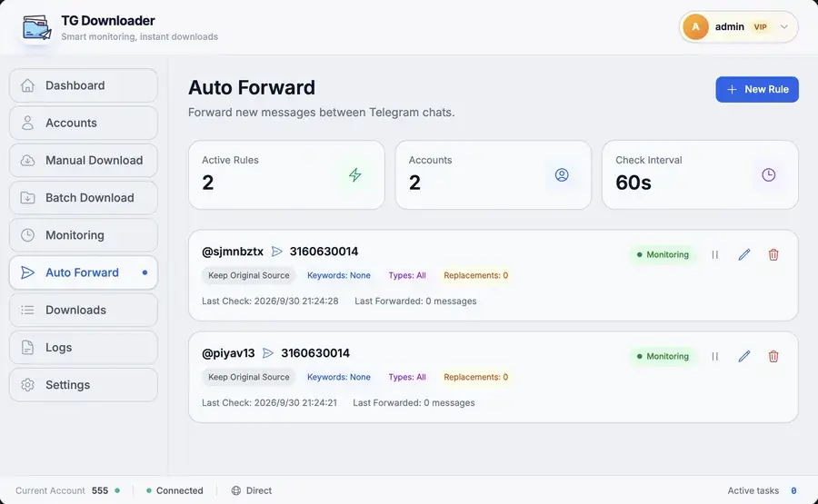Switch to the Batch Download section

[x=84, y=198]
